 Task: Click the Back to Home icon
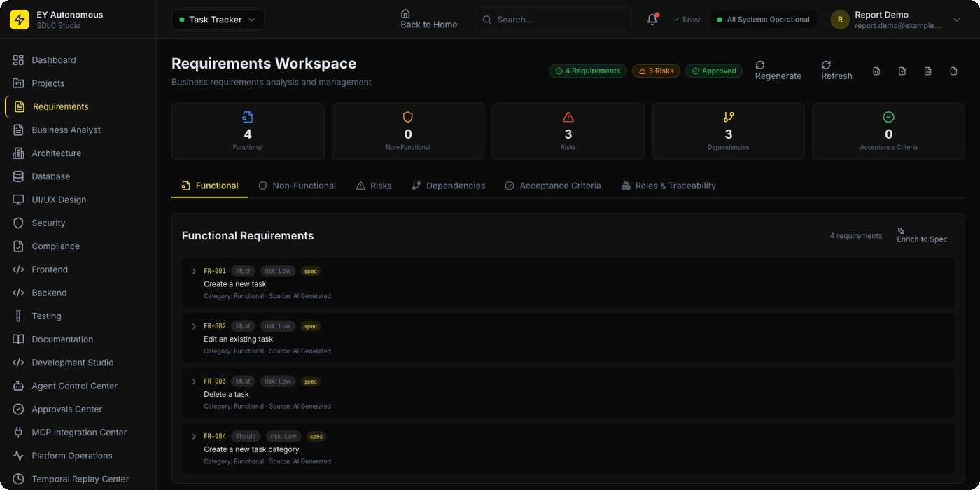click(x=405, y=13)
